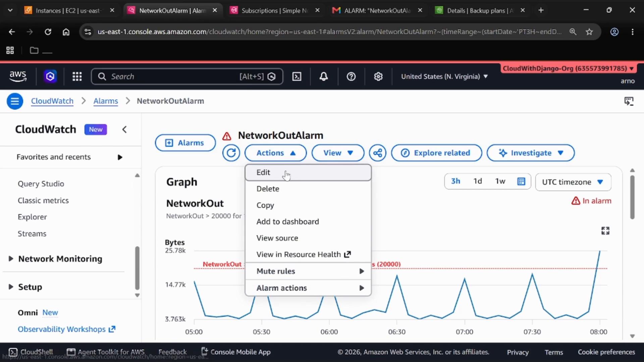644x362 pixels.
Task: Open the AWS services grid menu
Action: click(77, 76)
